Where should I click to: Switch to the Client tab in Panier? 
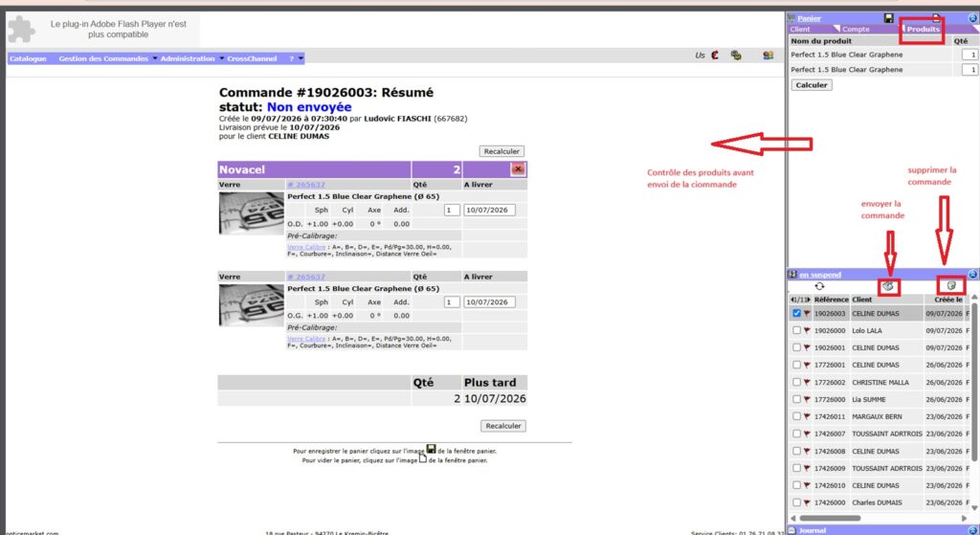coord(799,30)
